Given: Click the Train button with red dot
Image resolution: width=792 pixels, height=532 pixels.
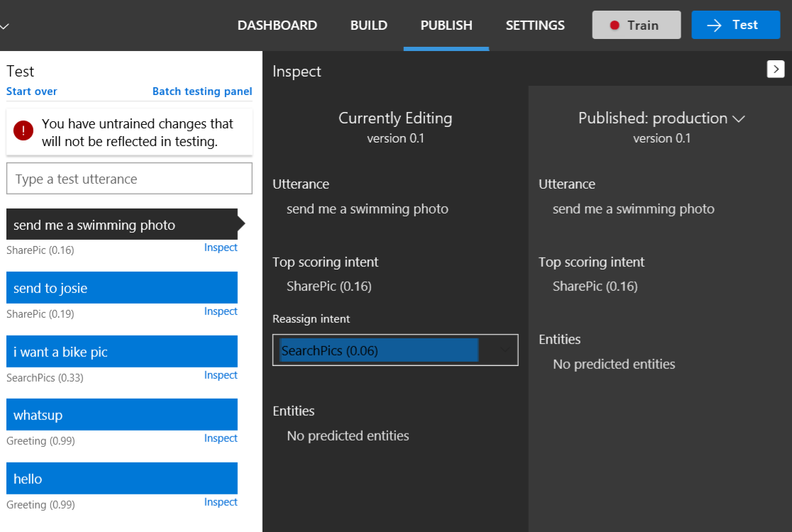Looking at the screenshot, I should [x=637, y=25].
